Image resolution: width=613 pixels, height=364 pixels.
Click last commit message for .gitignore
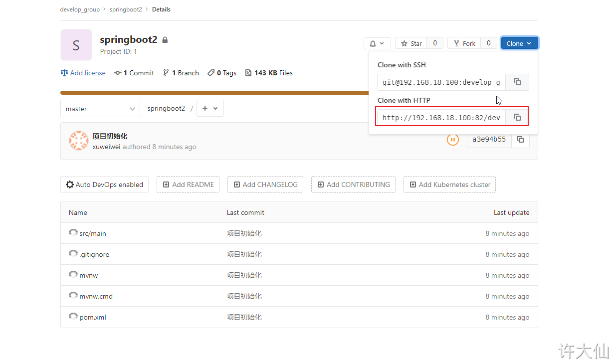[x=244, y=254]
